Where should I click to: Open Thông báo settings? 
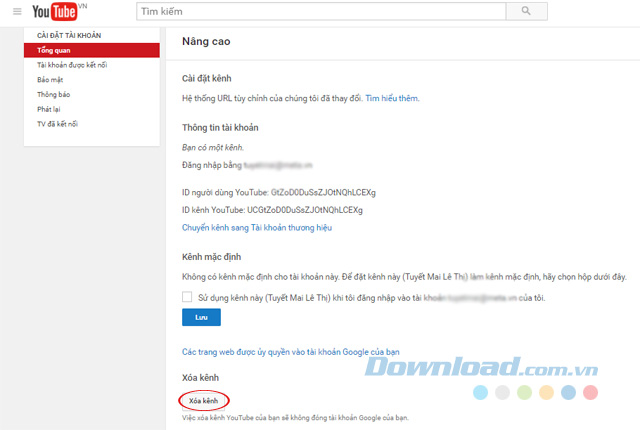pos(53,94)
